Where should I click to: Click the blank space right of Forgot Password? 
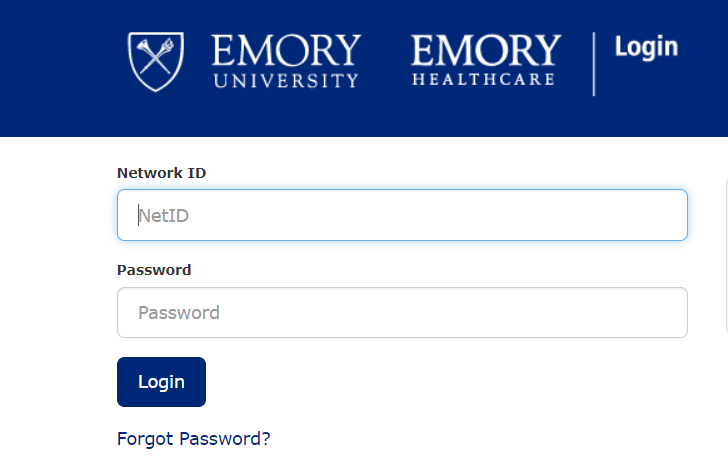pos(480,439)
